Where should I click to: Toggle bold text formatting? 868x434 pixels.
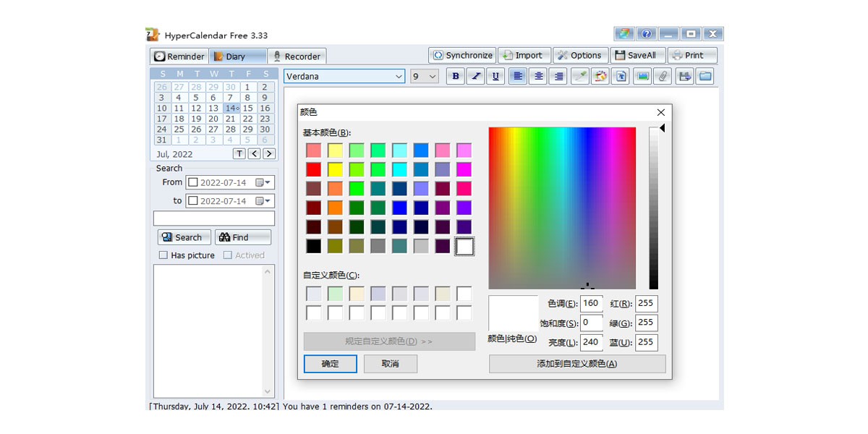455,76
